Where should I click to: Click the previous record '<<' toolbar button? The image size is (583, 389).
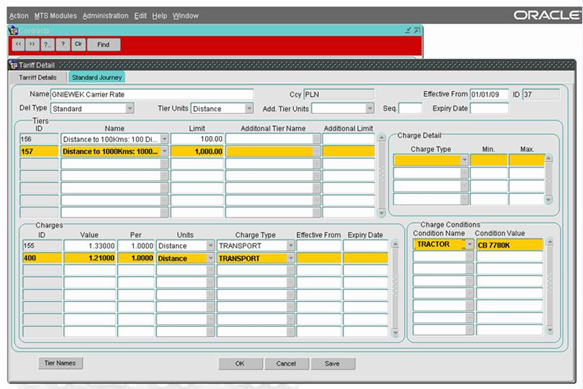pos(18,44)
